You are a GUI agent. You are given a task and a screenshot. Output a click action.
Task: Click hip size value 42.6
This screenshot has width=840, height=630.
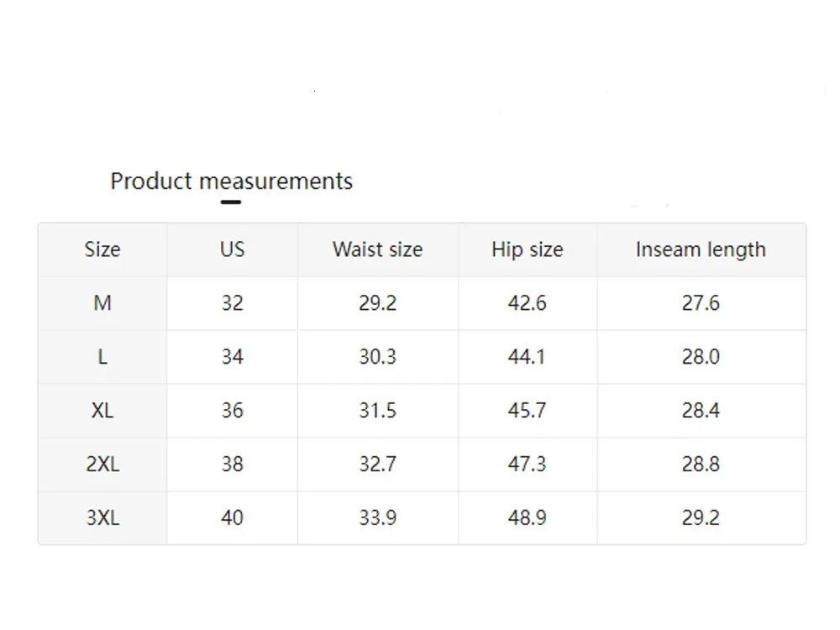(528, 303)
